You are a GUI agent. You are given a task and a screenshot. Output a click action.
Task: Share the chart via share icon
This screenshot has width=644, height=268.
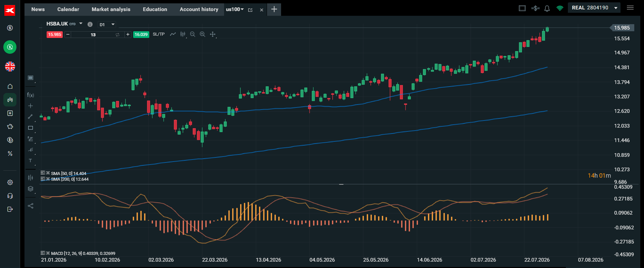31,206
